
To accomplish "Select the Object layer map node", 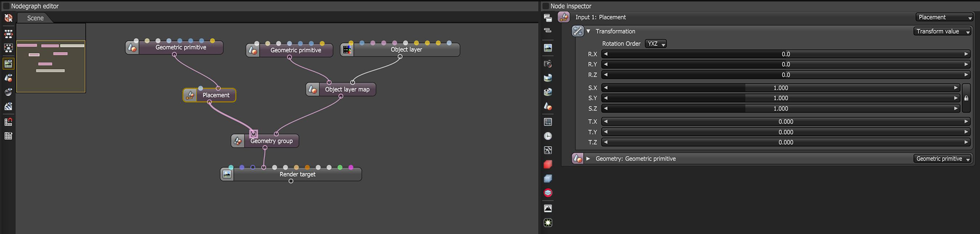I will click(x=341, y=89).
